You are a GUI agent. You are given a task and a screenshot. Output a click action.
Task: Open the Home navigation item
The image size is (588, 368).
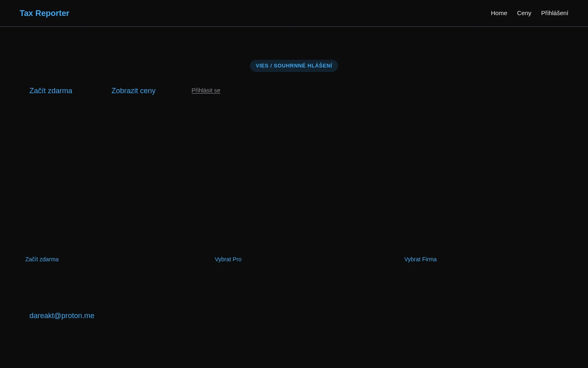coord(499,13)
